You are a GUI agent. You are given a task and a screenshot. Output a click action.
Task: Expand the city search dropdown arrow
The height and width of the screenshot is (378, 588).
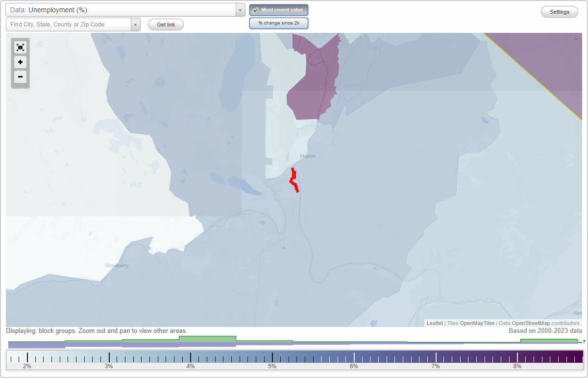point(136,25)
